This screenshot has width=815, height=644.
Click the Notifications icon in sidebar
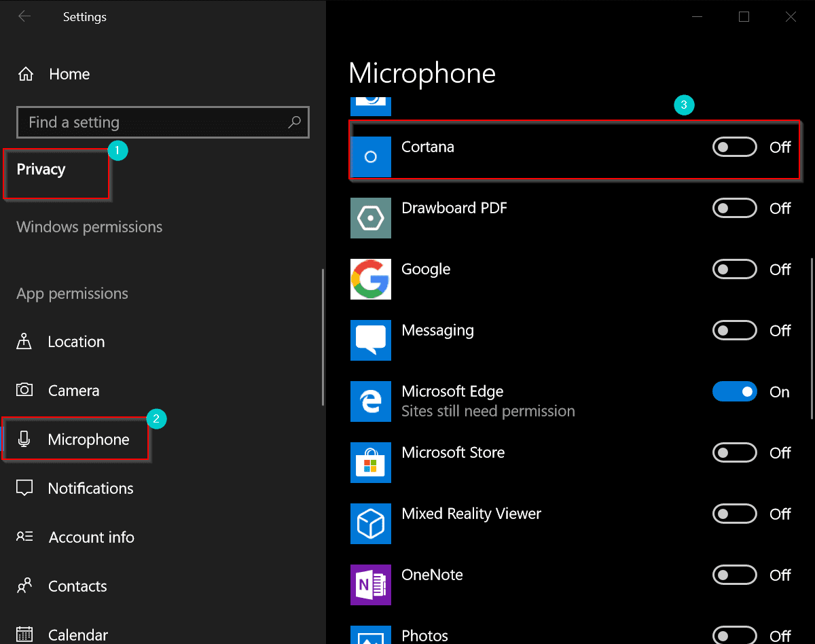tap(24, 488)
